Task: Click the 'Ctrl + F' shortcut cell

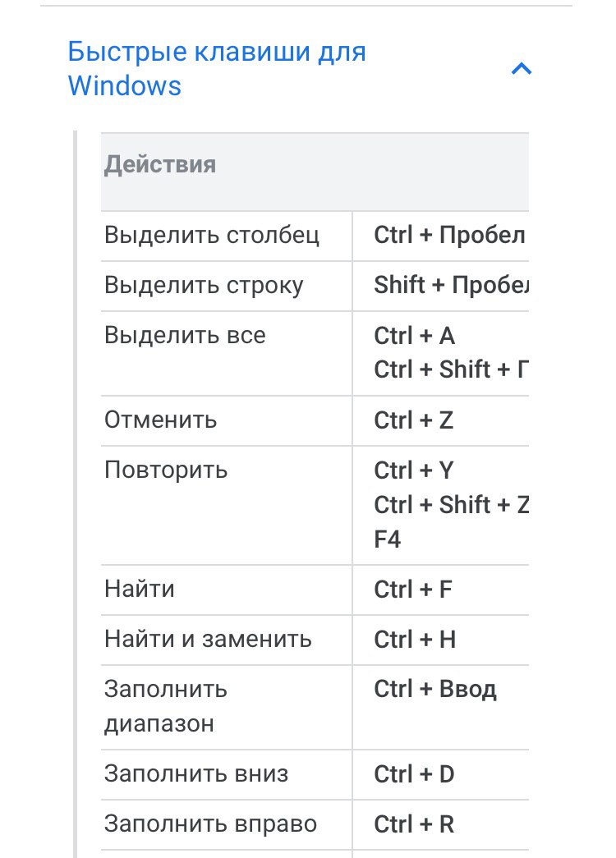Action: (413, 590)
